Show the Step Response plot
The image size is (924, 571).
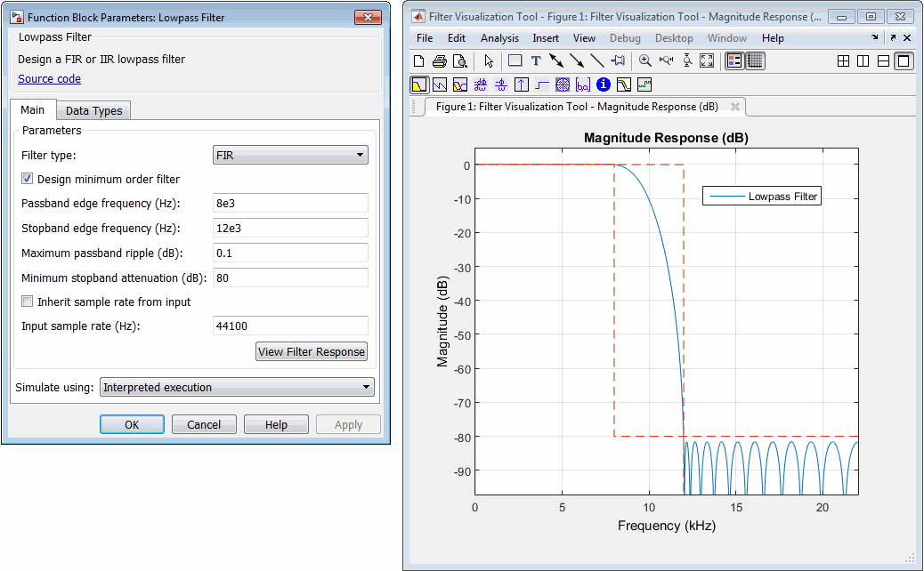[x=541, y=85]
